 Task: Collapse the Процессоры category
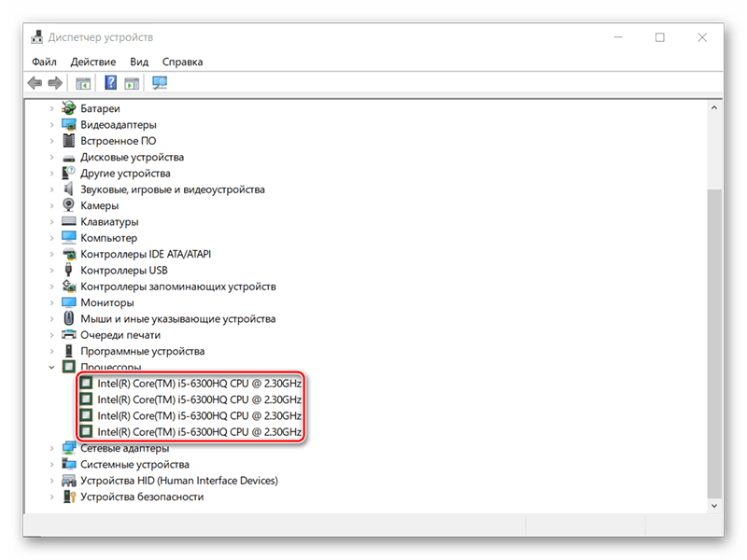coord(52,367)
